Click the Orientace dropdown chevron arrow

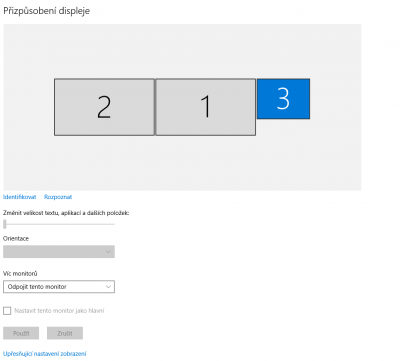click(x=108, y=252)
